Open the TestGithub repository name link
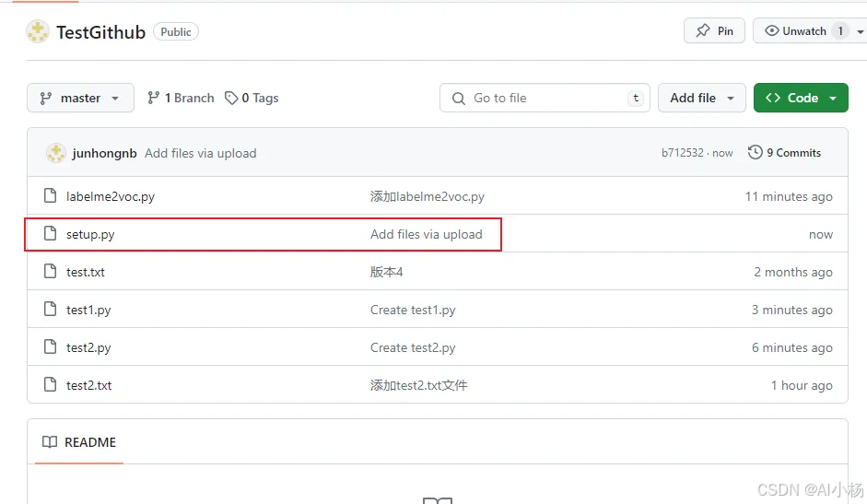 click(100, 32)
